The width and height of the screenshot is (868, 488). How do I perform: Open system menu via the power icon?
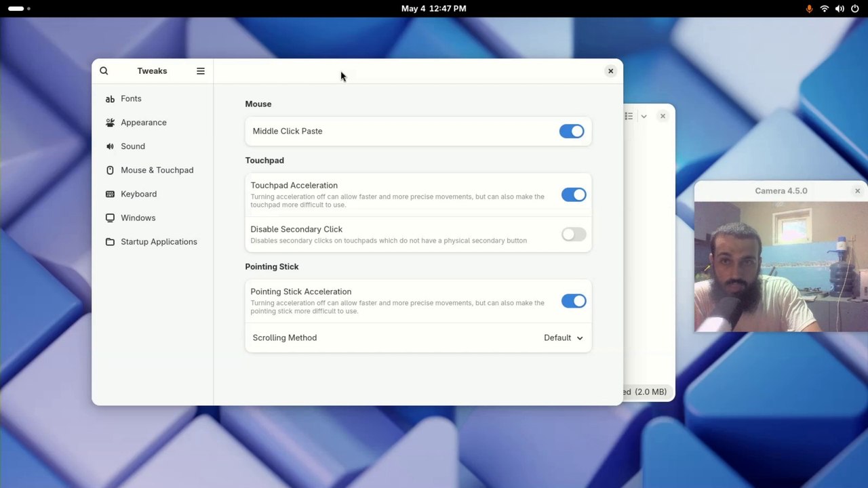pos(854,9)
